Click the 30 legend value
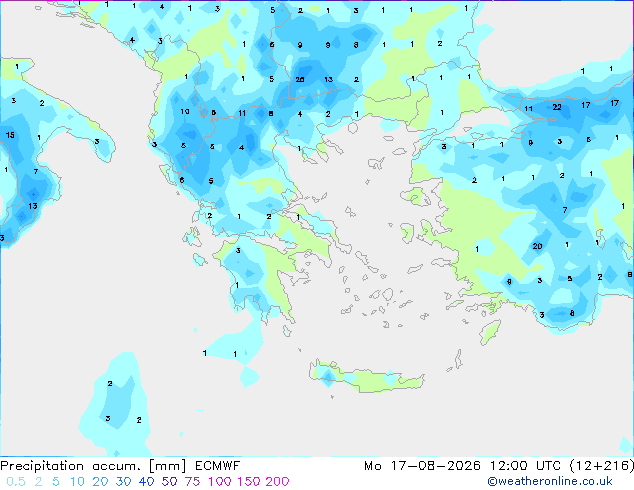This screenshot has width=634, height=490. click(x=123, y=482)
